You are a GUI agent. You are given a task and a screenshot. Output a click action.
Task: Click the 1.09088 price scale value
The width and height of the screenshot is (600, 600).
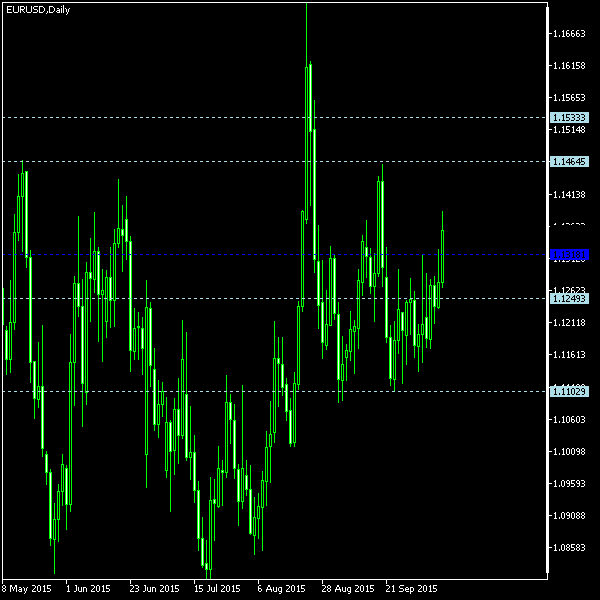click(569, 516)
